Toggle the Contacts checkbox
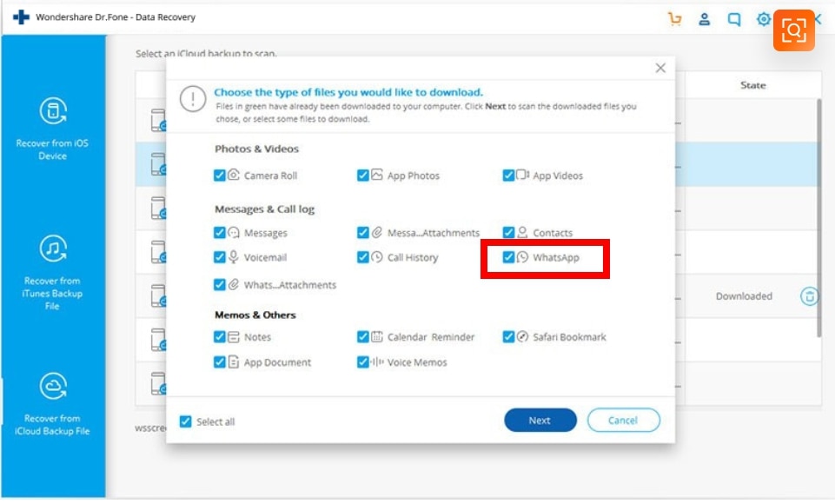Image resolution: width=835 pixels, height=504 pixels. (x=509, y=233)
